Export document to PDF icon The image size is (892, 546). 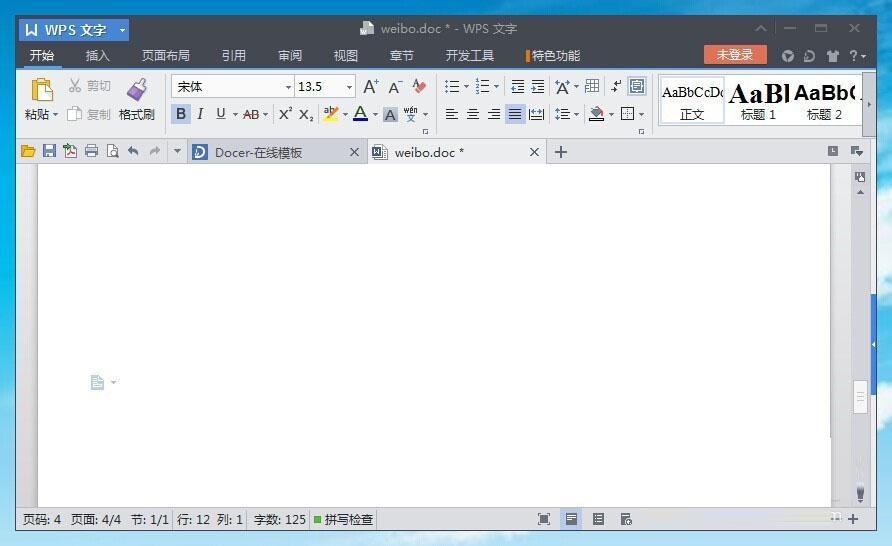[x=69, y=151]
